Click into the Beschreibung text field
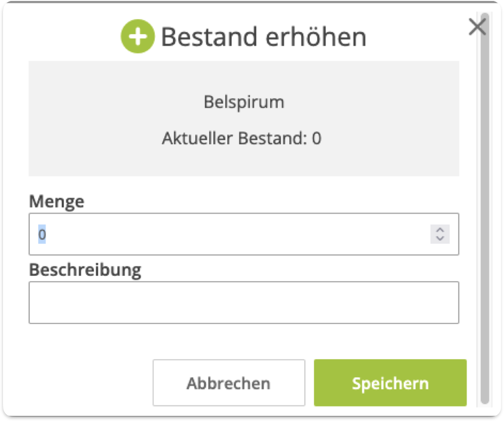504x422 pixels. [243, 302]
